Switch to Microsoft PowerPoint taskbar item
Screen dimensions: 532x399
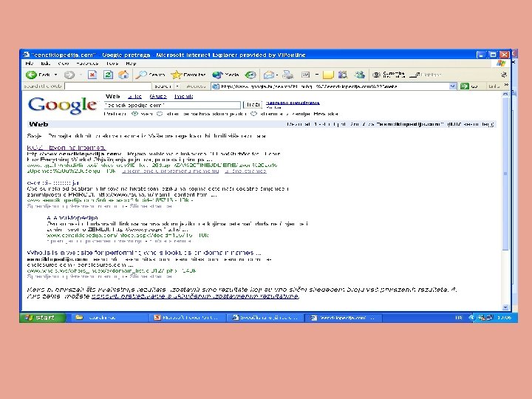[x=188, y=318]
